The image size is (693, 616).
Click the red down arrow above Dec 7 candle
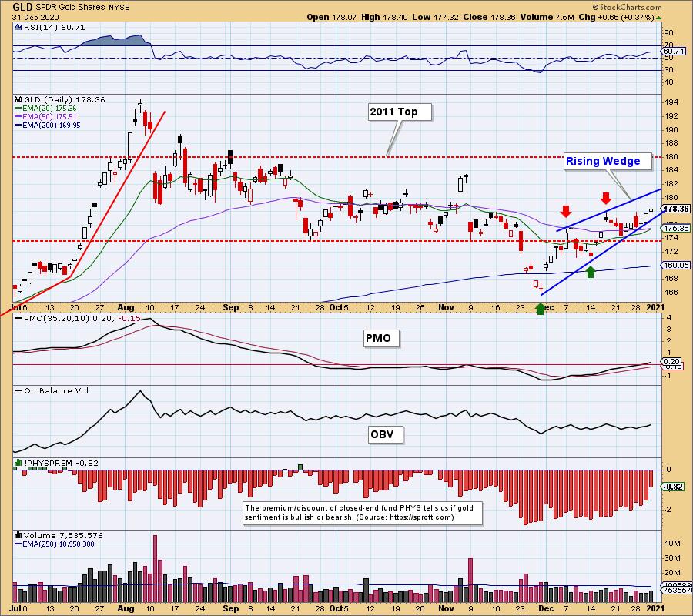click(565, 211)
